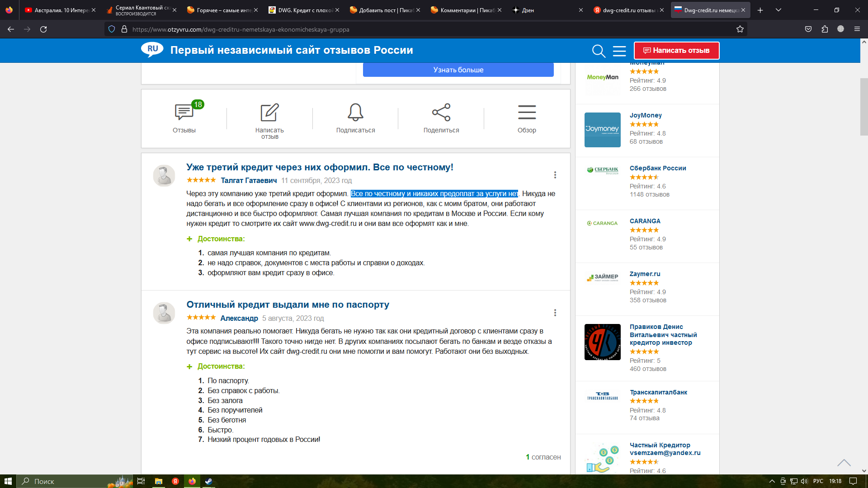Open author profile Талгат Гатаевич
The height and width of the screenshot is (488, 868).
pos(249,180)
